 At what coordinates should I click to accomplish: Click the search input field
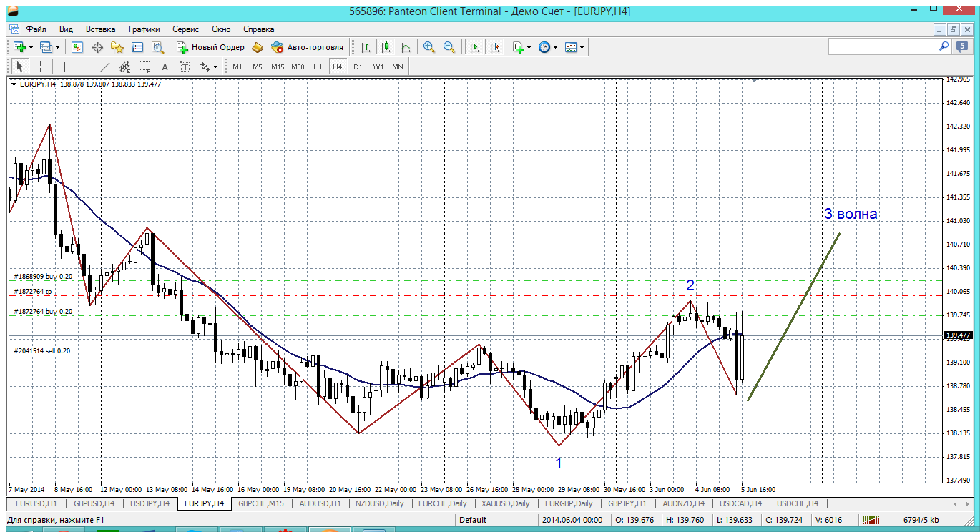coord(883,46)
